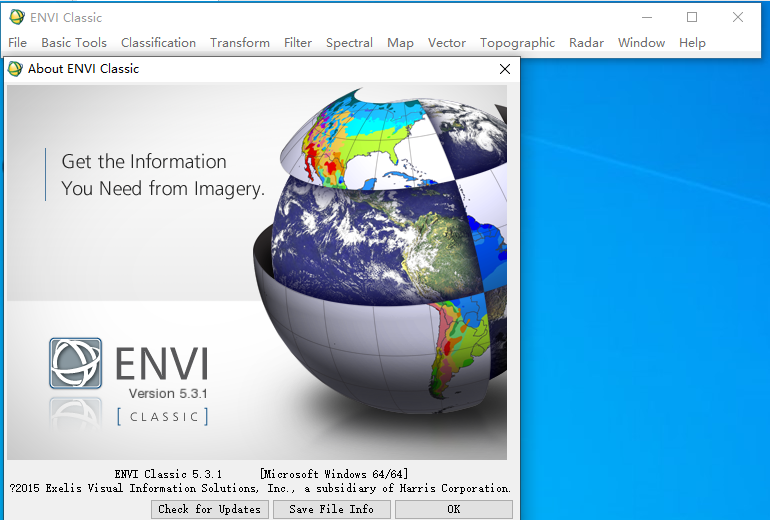Open the Vector menu
The width and height of the screenshot is (770, 520).
pyautogui.click(x=447, y=43)
